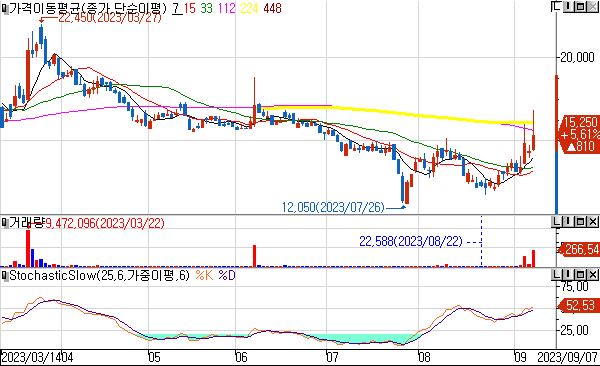The image size is (600, 366).
Task: Click the 08 month label on time axis
Action: 424,358
